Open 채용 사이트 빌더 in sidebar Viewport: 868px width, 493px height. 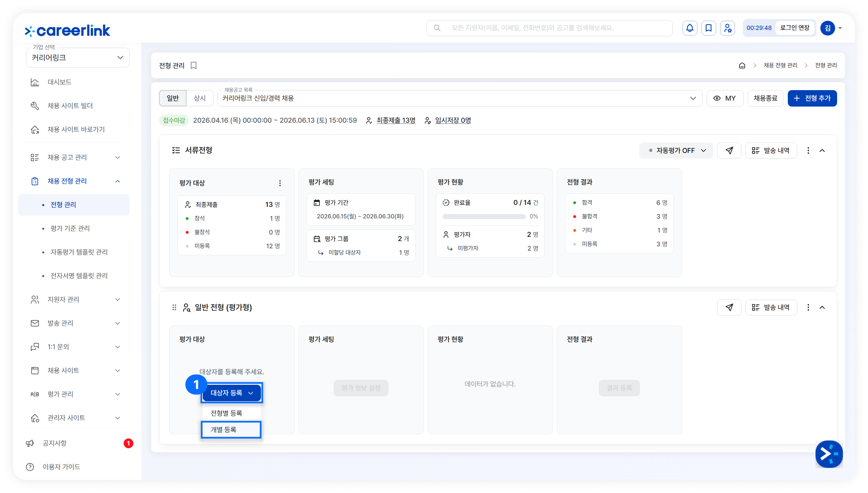click(74, 106)
